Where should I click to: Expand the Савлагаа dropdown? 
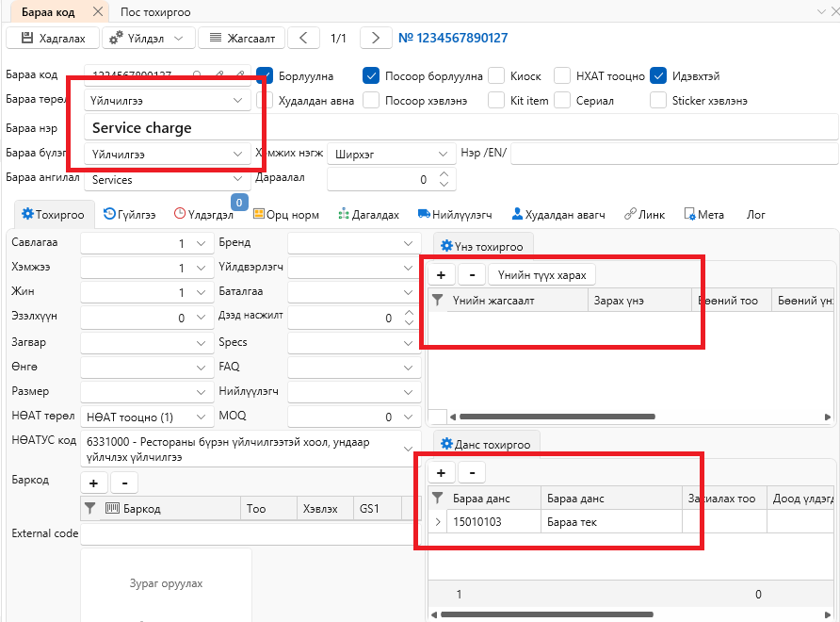(201, 243)
